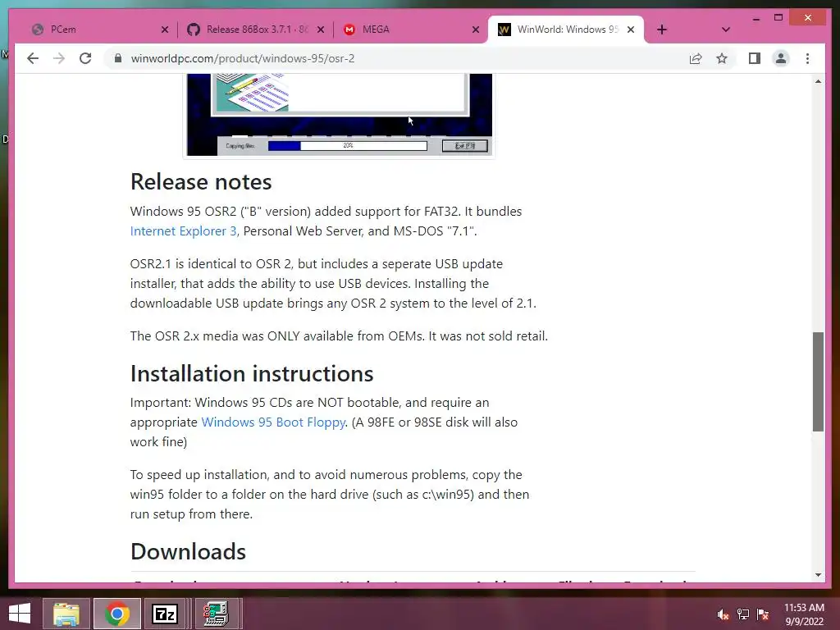The image size is (840, 630).
Task: Click the vertical scrollbar thumb
Action: pyautogui.click(x=818, y=381)
